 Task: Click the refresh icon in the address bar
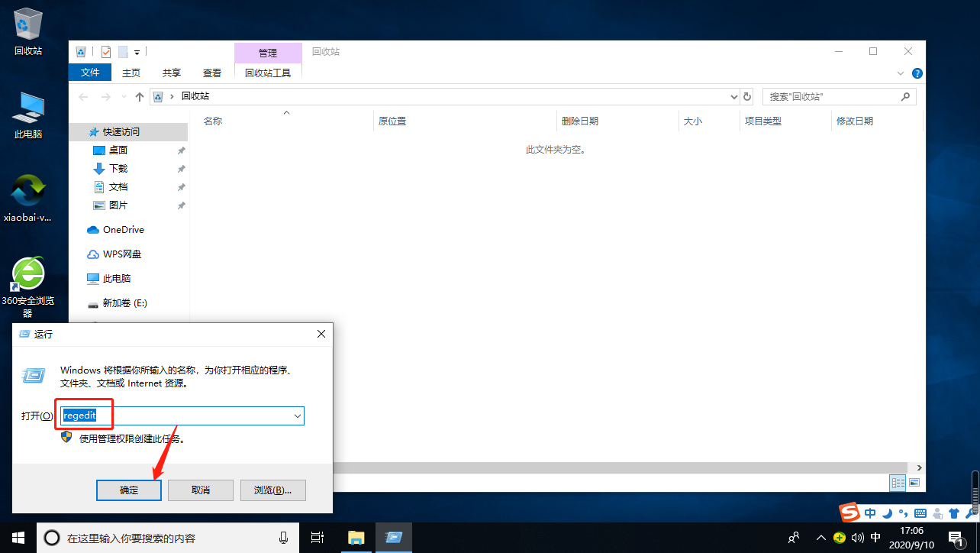point(746,96)
